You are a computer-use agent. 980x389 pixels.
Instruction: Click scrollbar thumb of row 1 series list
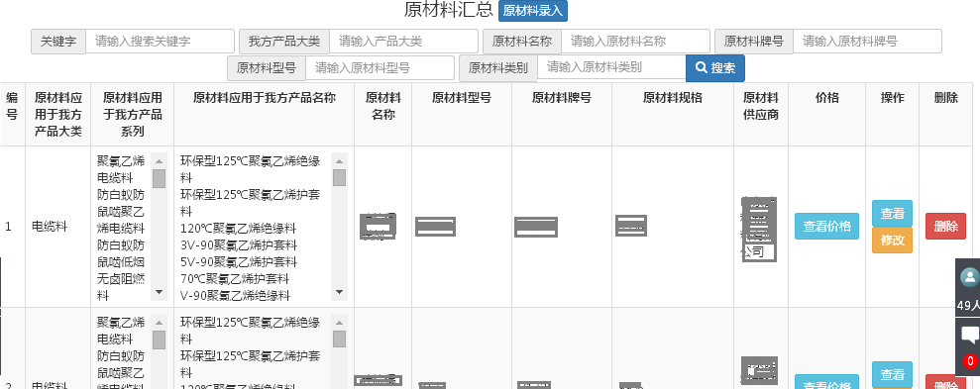coord(159,178)
